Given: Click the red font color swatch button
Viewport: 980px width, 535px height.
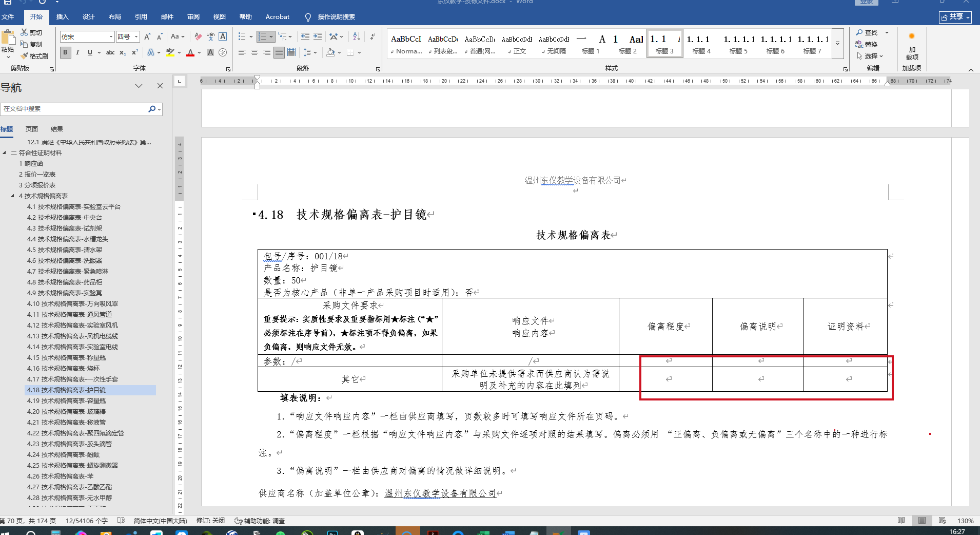Looking at the screenshot, I should [190, 52].
